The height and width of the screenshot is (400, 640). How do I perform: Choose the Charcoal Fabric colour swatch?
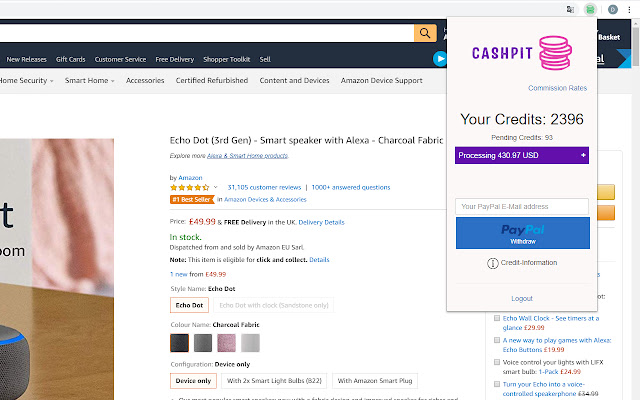point(180,343)
